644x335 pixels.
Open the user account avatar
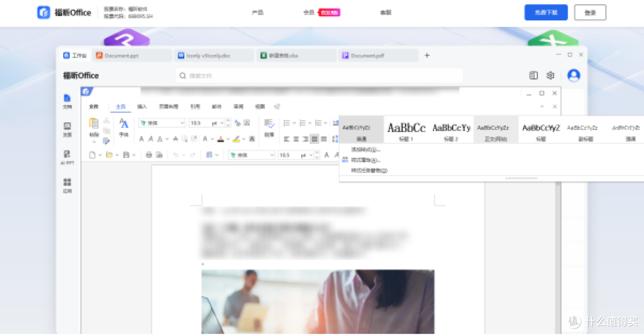574,75
